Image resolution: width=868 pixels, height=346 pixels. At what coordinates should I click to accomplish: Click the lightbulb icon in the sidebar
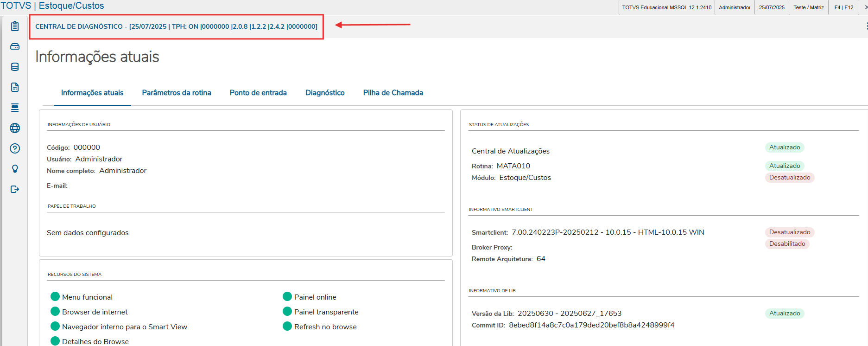click(15, 169)
